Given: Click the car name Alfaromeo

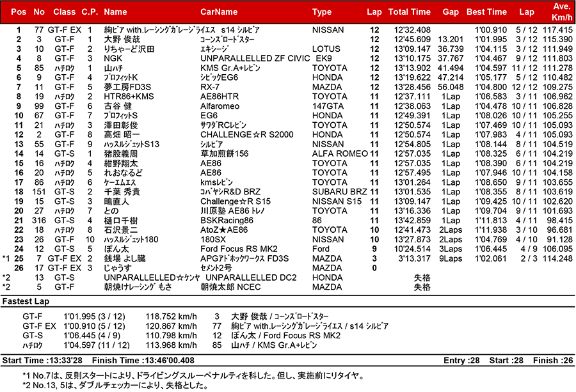Looking at the screenshot, I should (x=220, y=106).
